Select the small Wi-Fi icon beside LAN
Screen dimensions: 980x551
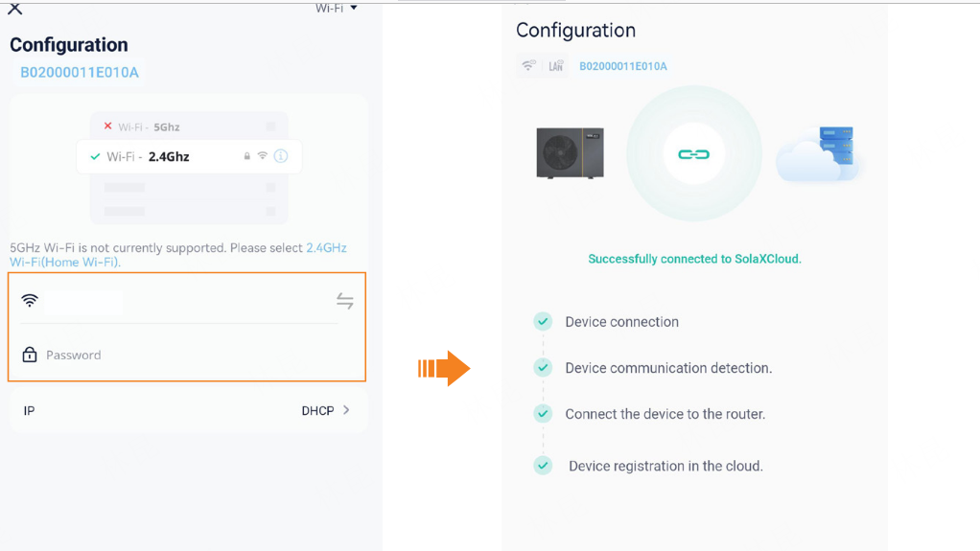click(x=528, y=66)
